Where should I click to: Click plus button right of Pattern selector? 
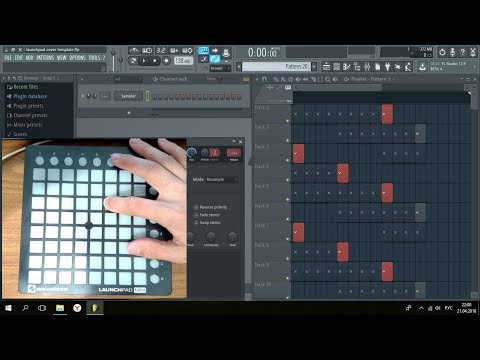(x=314, y=67)
